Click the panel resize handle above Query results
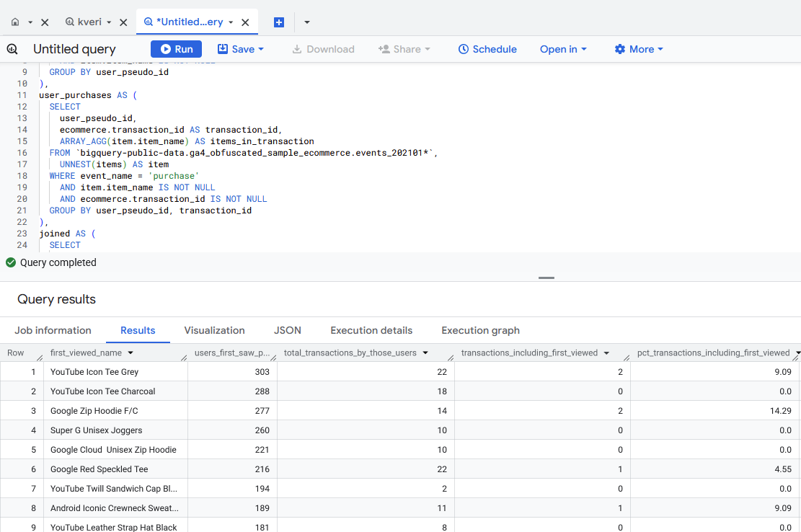801x532 pixels. 546,278
